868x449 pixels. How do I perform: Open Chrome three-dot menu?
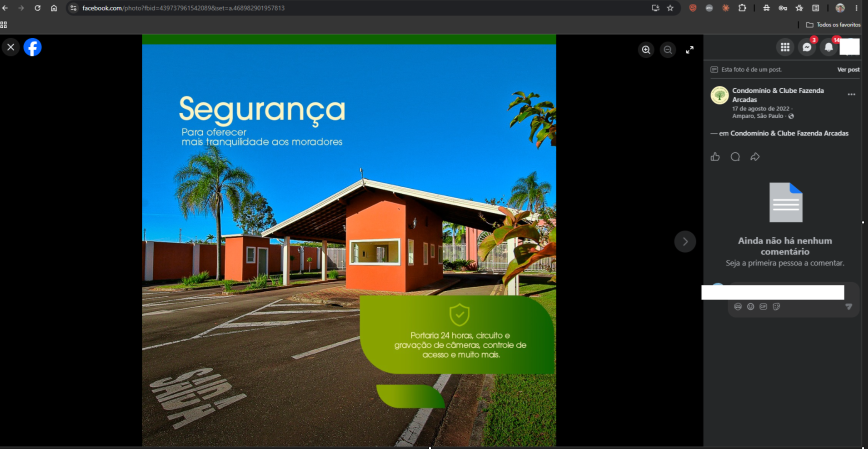point(856,8)
